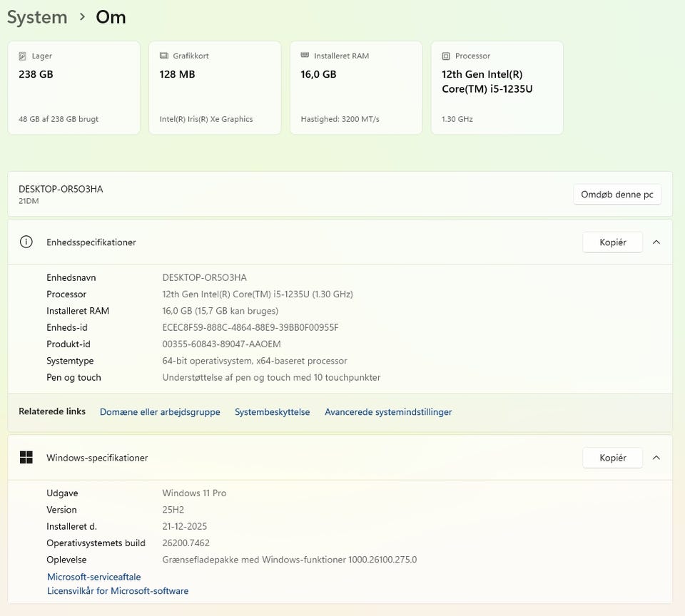Collapse the Enhedsspecifikationer section chevron

656,242
